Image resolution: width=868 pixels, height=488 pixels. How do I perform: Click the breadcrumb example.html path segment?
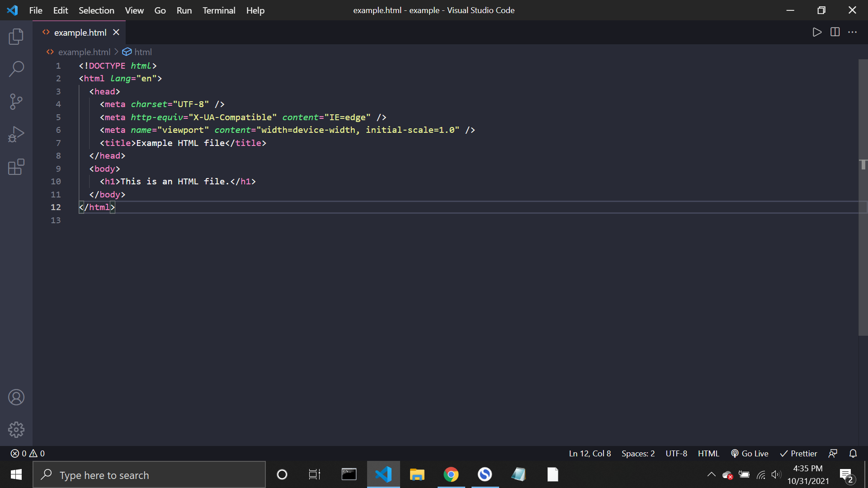(84, 52)
